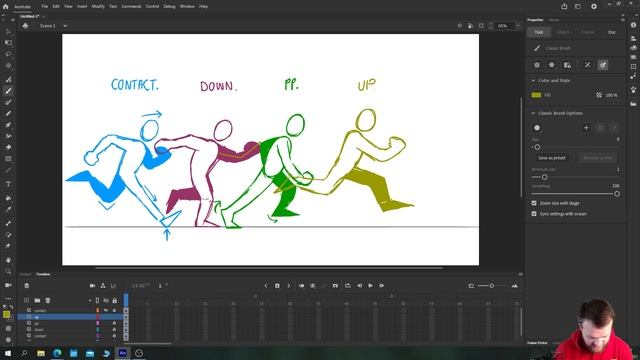Screen dimensions: 640x360
Task: Select the Camera tool in the toolbar
Action: (x=8, y=285)
